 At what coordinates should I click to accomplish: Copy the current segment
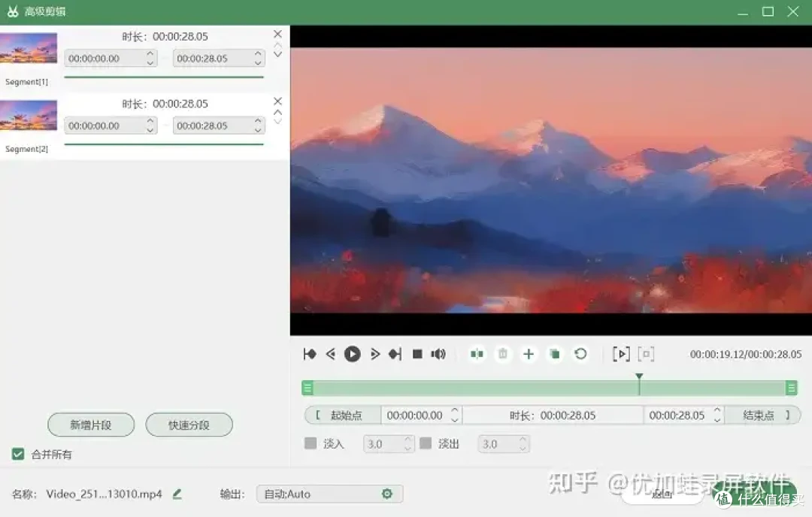555,354
